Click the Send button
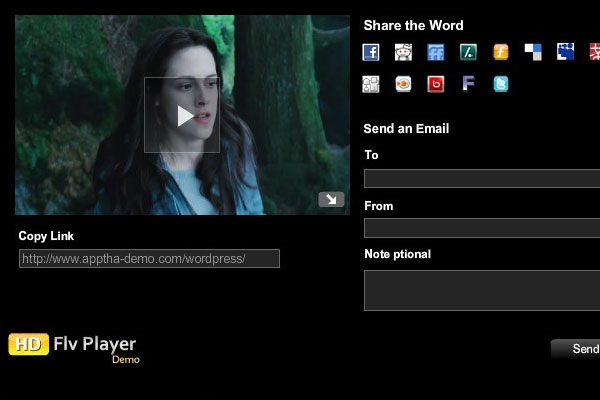The height and width of the screenshot is (400, 600). click(576, 349)
